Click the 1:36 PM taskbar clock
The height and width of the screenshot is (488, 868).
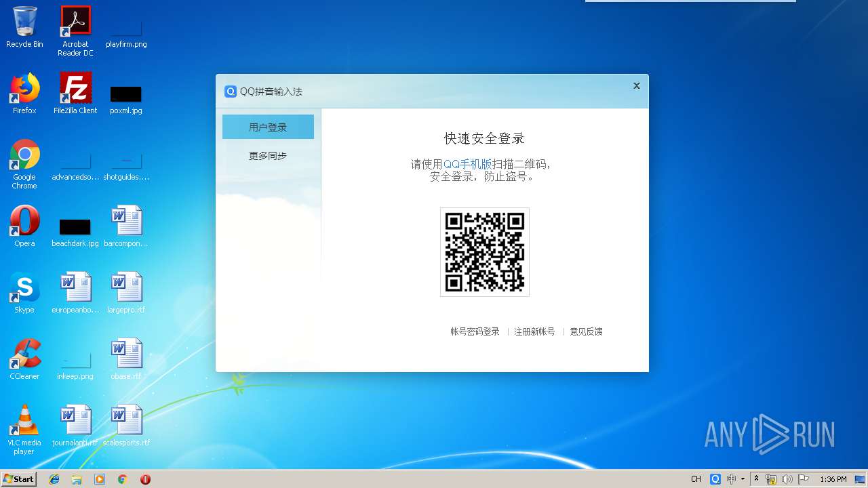(833, 479)
